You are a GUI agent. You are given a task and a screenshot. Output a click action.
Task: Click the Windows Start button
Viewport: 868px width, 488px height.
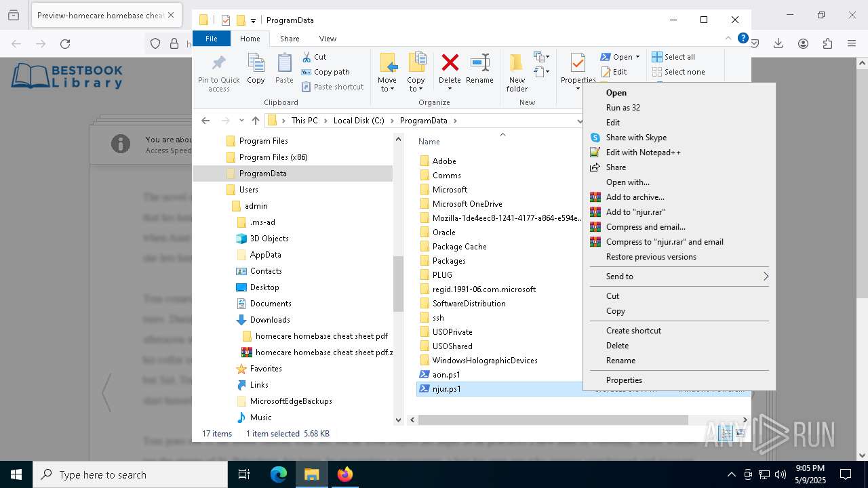(x=16, y=474)
